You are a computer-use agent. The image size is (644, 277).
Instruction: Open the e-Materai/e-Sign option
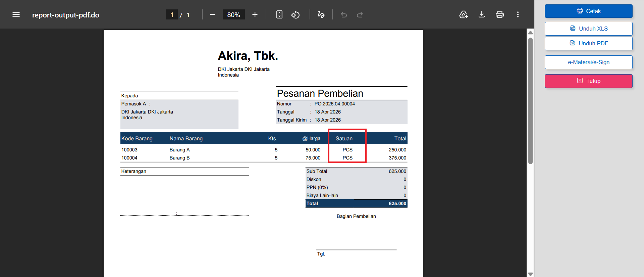click(588, 62)
